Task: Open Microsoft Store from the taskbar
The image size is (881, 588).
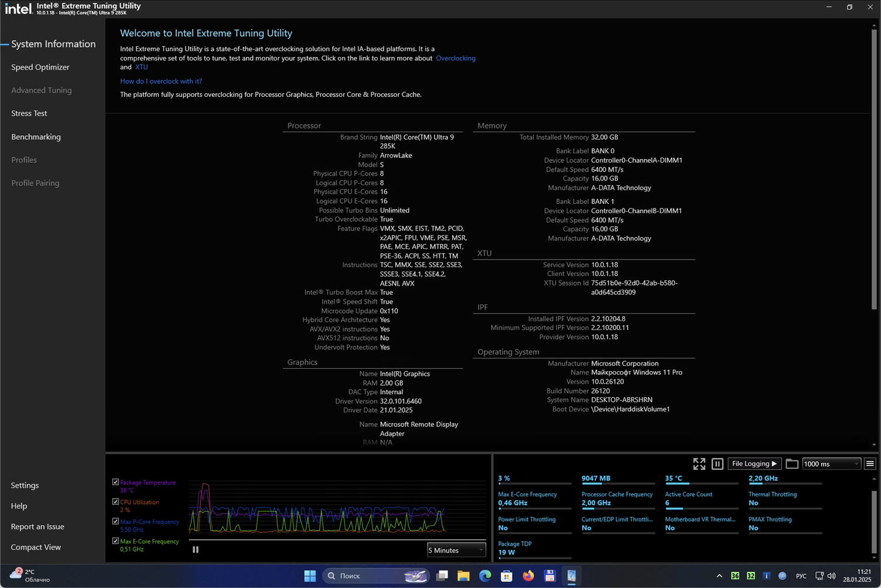Action: pyautogui.click(x=506, y=576)
